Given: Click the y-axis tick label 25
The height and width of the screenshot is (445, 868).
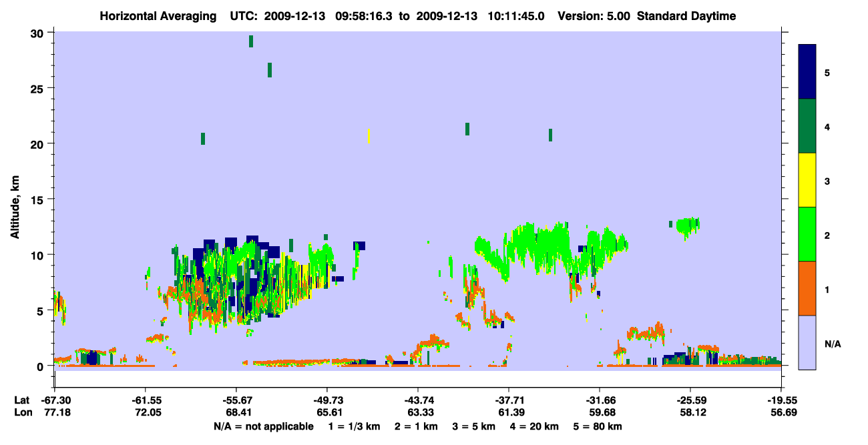Looking at the screenshot, I should coord(39,88).
